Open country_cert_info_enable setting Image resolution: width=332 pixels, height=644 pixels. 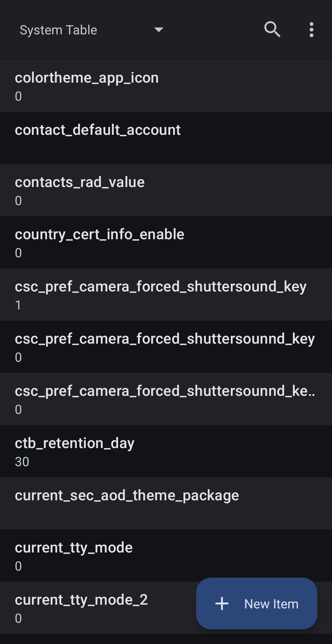point(100,235)
